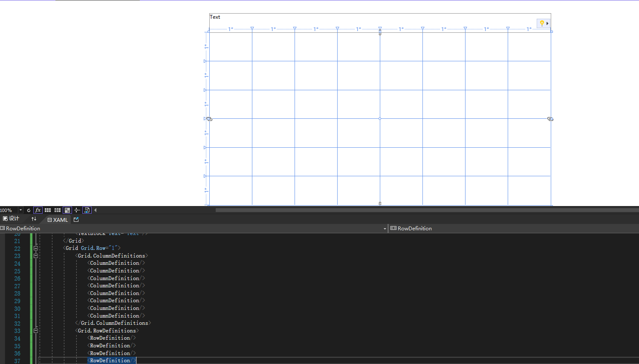The image size is (639, 364).
Task: Click ColumnDefinition on line 31
Action: (x=116, y=316)
